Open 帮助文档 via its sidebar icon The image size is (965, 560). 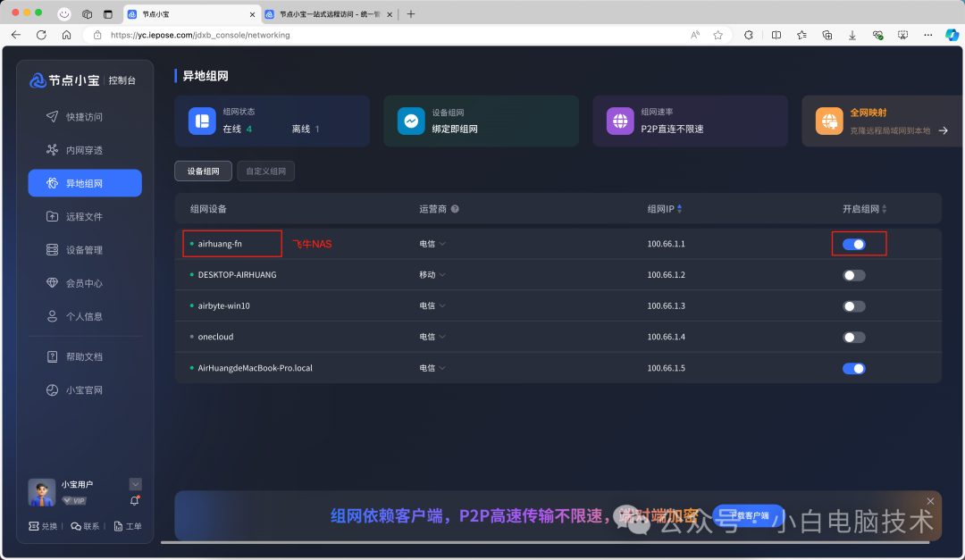pyautogui.click(x=54, y=355)
